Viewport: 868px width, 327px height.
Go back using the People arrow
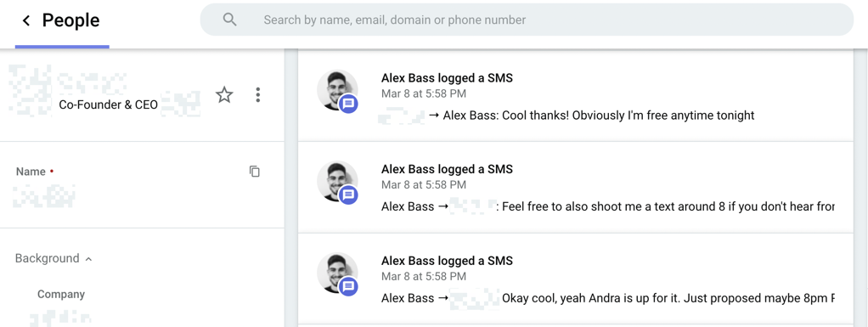click(x=25, y=20)
